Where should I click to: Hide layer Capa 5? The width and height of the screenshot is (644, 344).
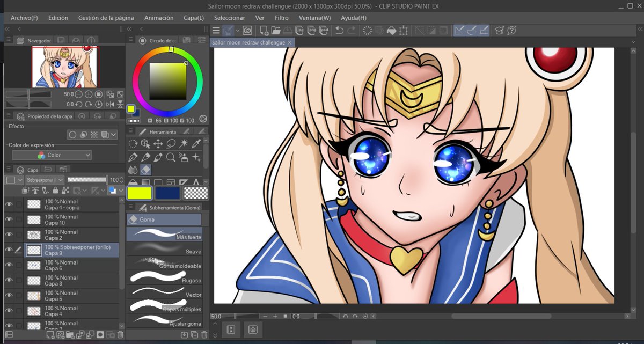click(x=8, y=295)
